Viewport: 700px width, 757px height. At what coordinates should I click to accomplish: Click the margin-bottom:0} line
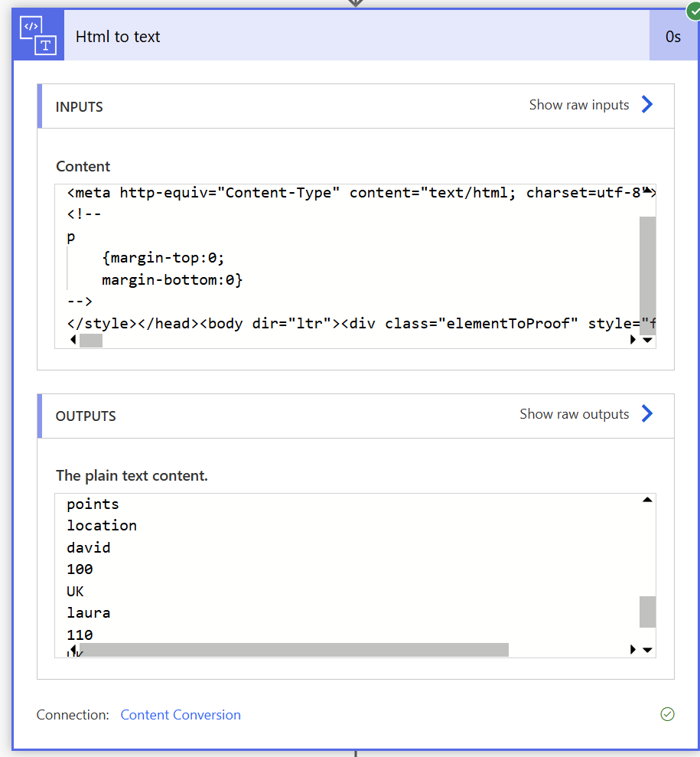coord(172,279)
